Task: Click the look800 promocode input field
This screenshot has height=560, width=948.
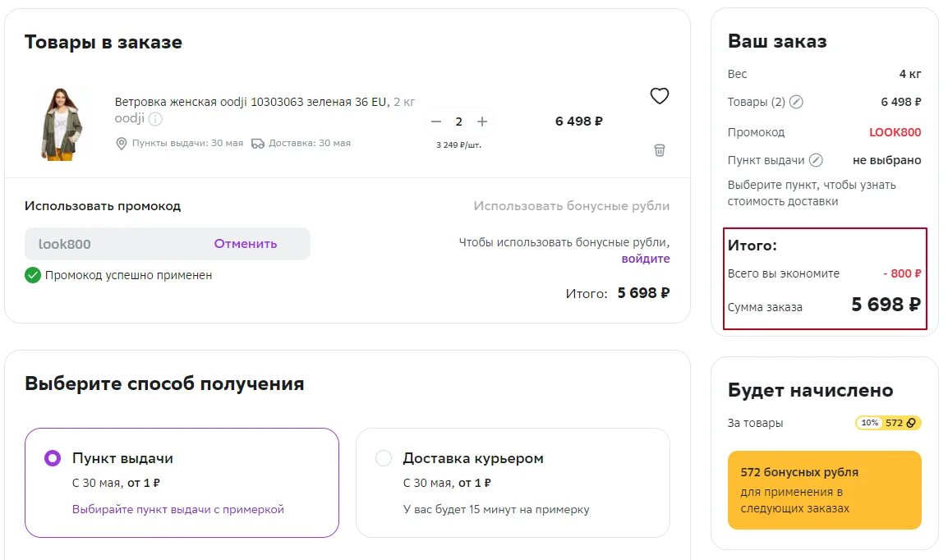Action: [x=99, y=243]
